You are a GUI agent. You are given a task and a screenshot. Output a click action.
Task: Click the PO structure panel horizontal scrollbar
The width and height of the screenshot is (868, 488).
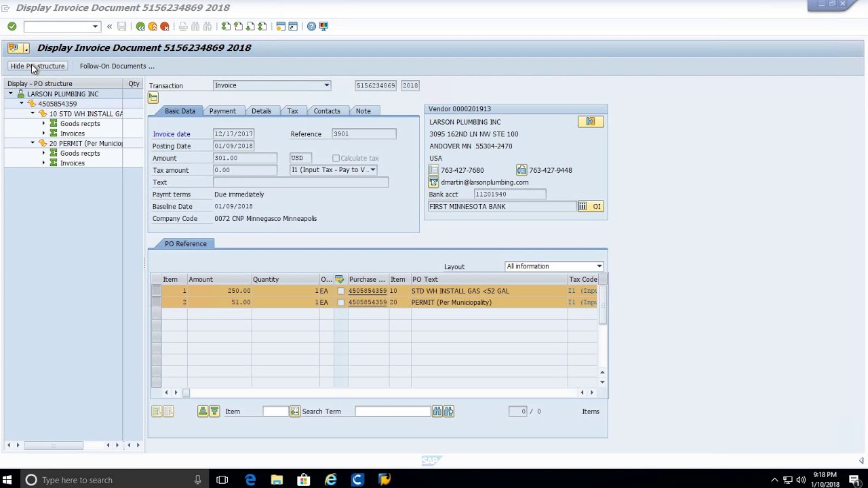[x=54, y=445]
